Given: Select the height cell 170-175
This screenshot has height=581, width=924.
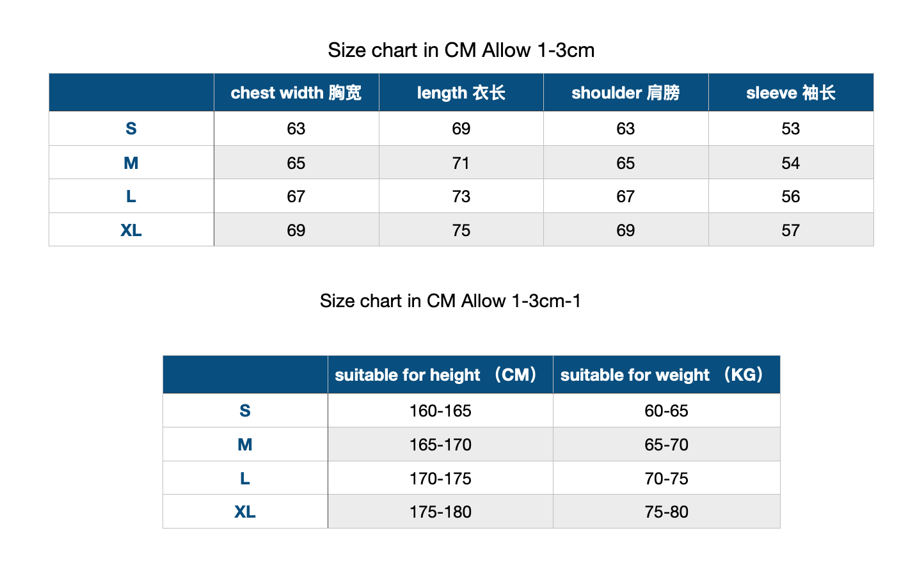Looking at the screenshot, I should click(440, 479).
